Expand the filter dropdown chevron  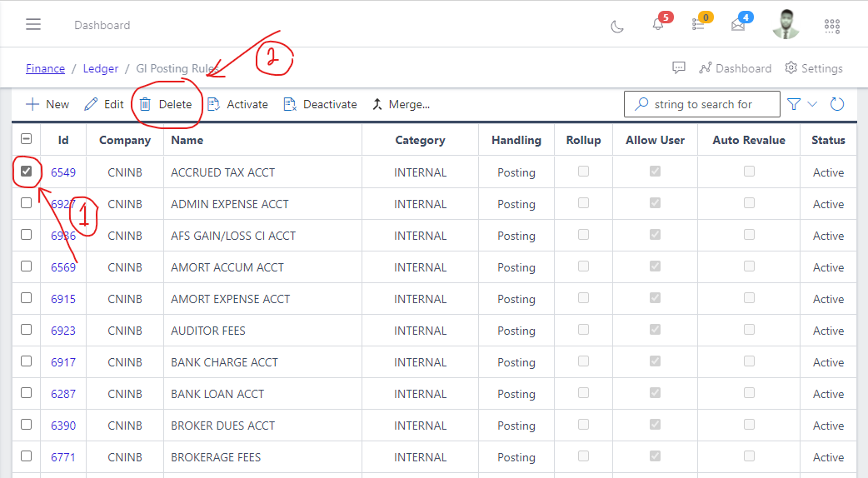click(x=812, y=104)
